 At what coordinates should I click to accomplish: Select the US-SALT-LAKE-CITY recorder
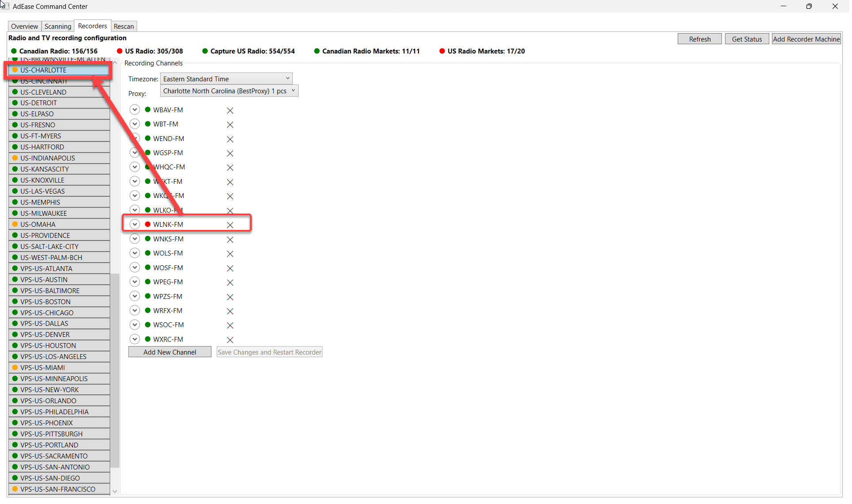point(59,246)
